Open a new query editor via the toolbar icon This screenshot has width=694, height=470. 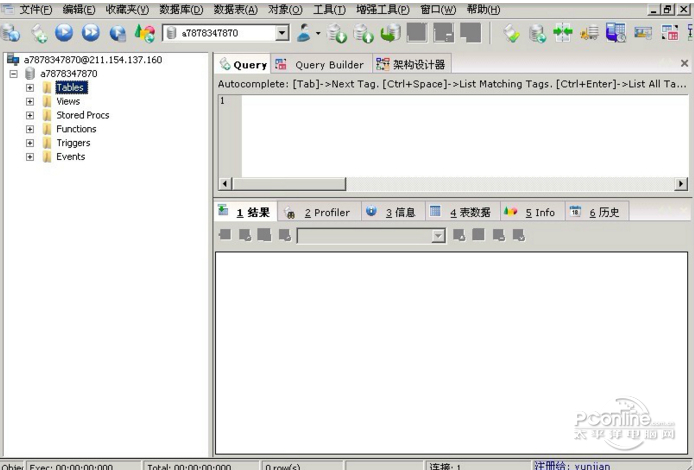(39, 33)
